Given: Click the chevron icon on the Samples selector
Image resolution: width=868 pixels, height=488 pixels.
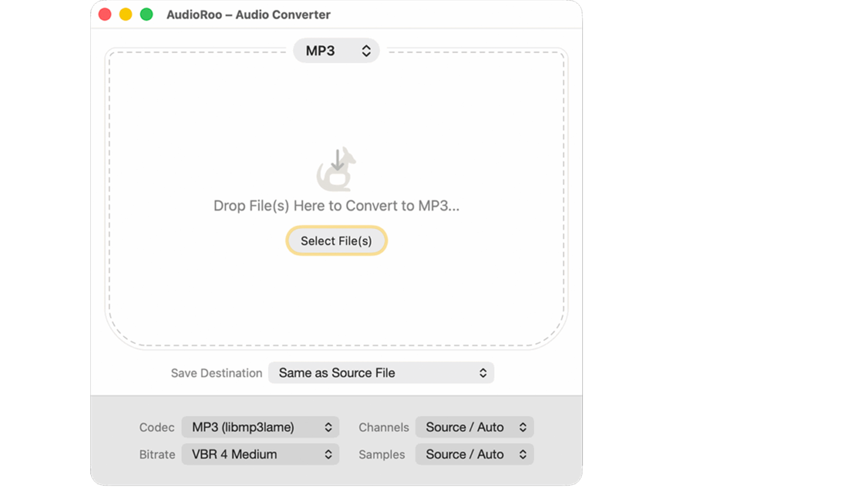Looking at the screenshot, I should pos(522,454).
